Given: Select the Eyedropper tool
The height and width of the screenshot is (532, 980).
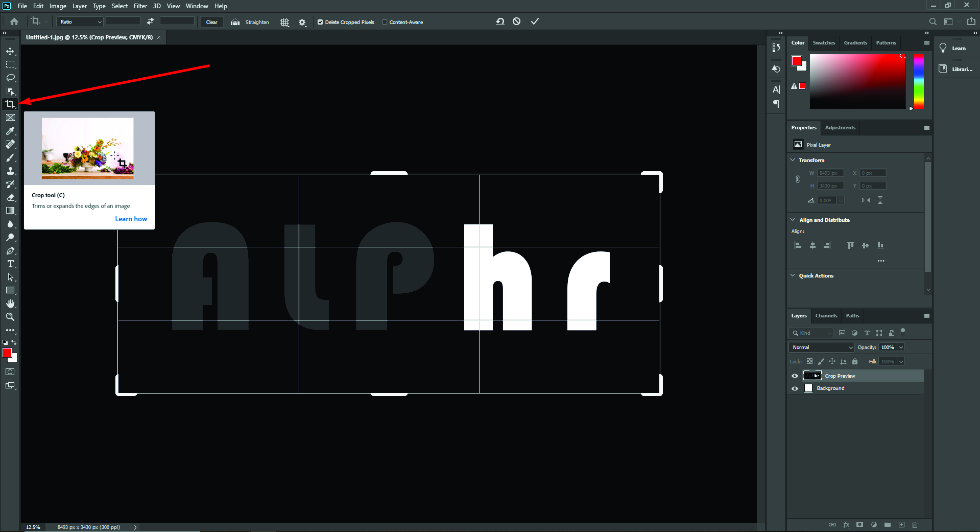Looking at the screenshot, I should (10, 131).
